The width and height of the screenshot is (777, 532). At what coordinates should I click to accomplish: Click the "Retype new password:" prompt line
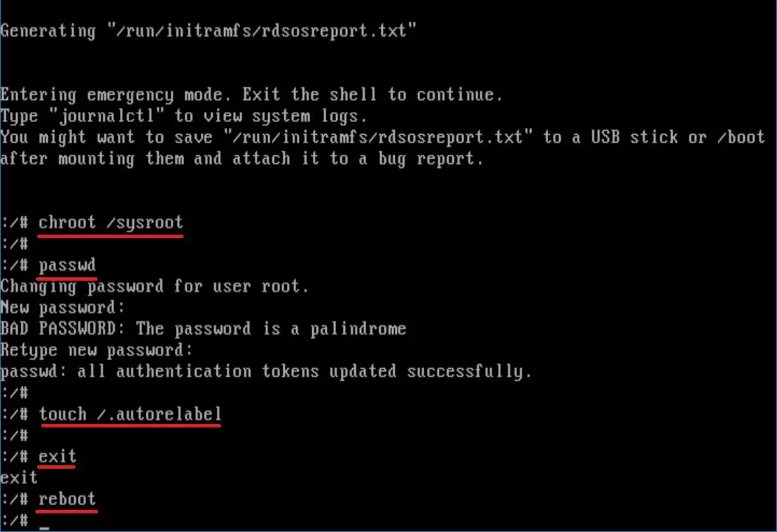(96, 350)
